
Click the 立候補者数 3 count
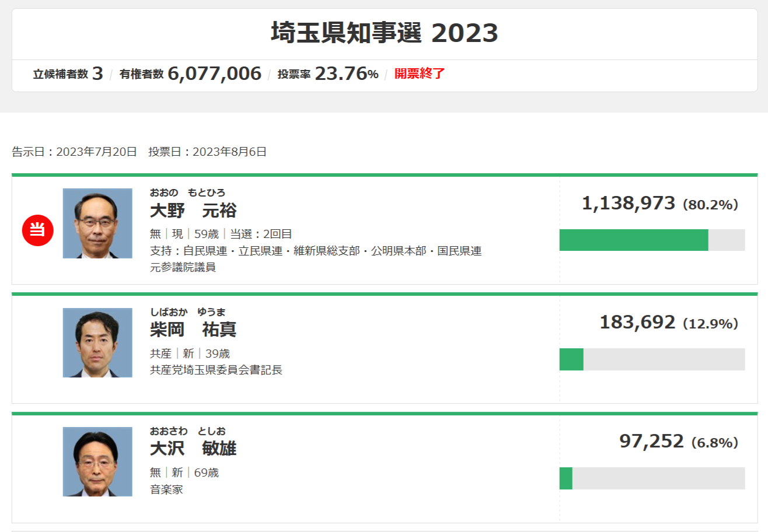click(x=68, y=73)
